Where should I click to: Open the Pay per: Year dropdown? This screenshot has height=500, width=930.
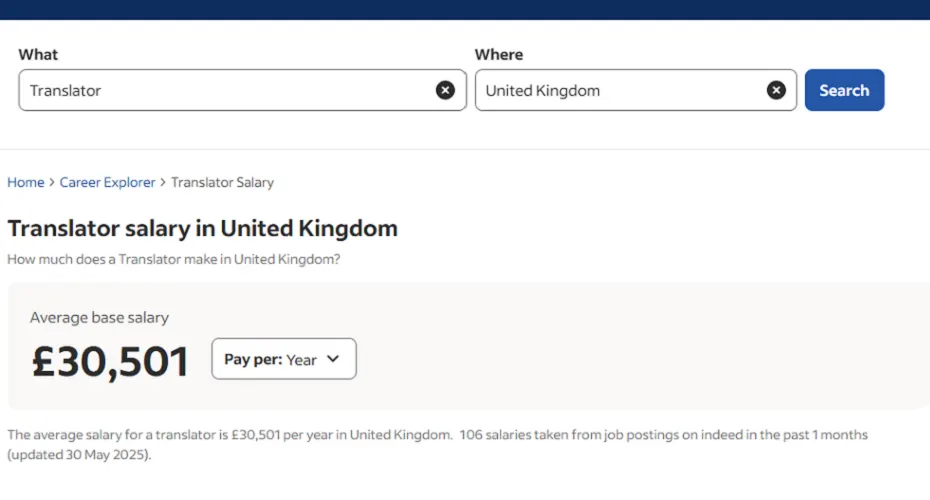(x=283, y=359)
